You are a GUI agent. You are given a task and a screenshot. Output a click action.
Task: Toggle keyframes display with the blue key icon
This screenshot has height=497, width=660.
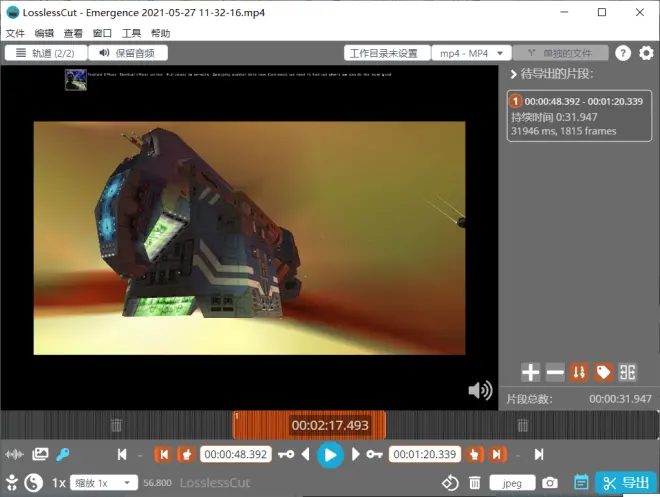click(x=63, y=454)
